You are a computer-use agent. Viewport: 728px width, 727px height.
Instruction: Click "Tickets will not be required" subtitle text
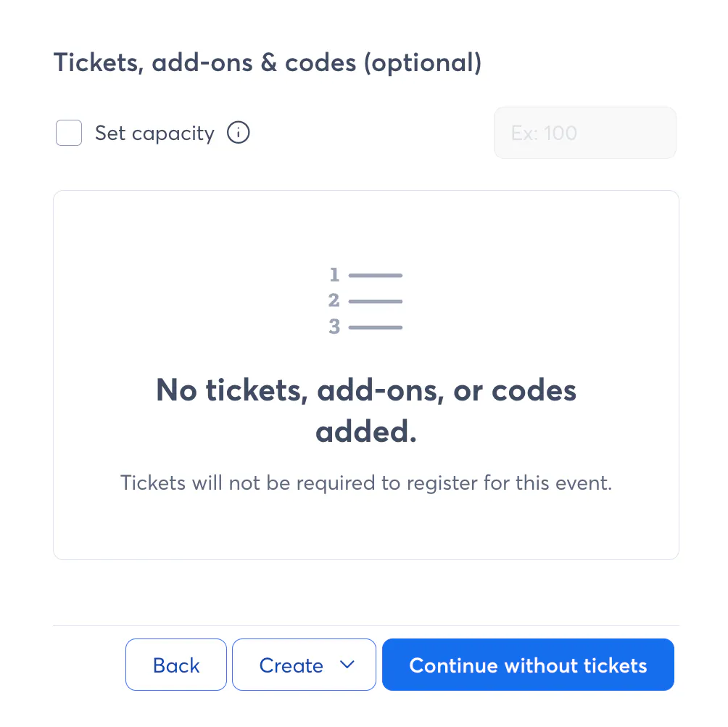(x=366, y=483)
